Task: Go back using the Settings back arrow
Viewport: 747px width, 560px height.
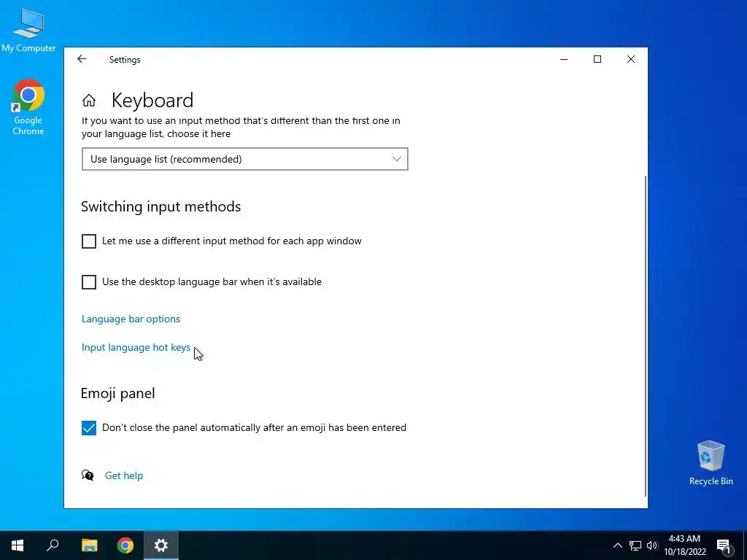Action: point(82,59)
